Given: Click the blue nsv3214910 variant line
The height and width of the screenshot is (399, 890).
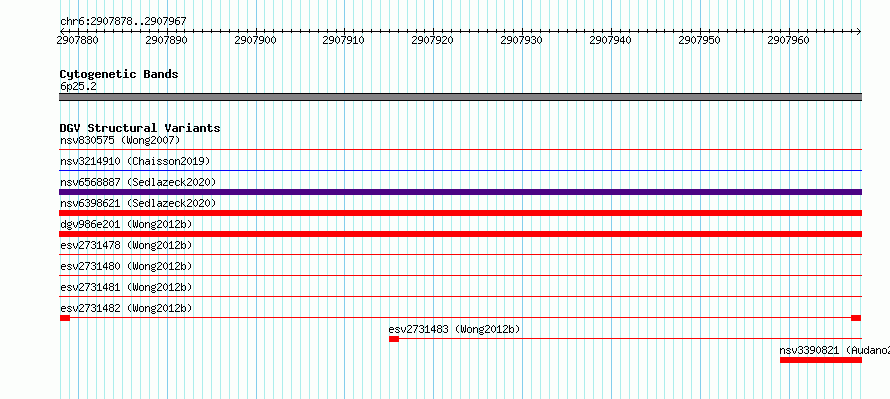Looking at the screenshot, I should [460, 170].
